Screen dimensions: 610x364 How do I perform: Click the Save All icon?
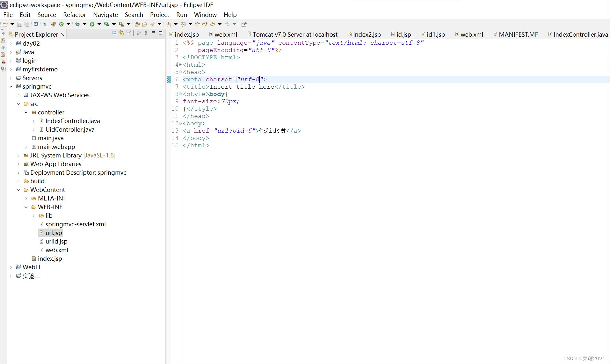(x=27, y=24)
